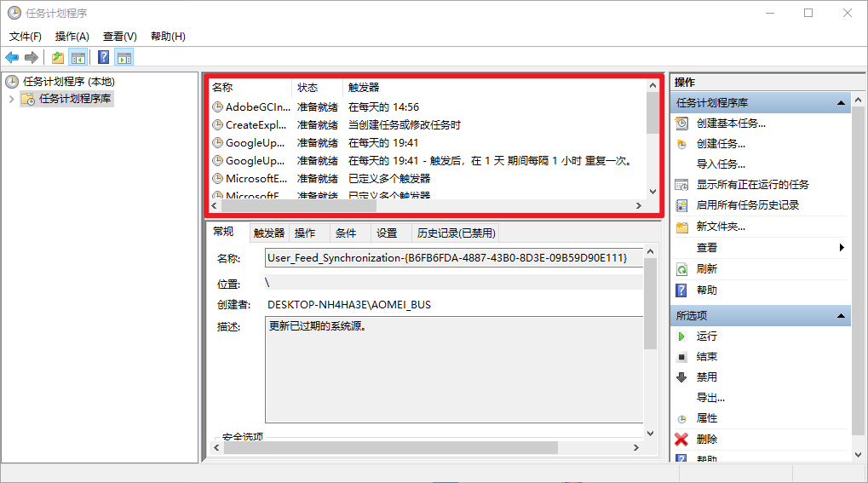Click the 新文件夹 folder icon

point(682,227)
